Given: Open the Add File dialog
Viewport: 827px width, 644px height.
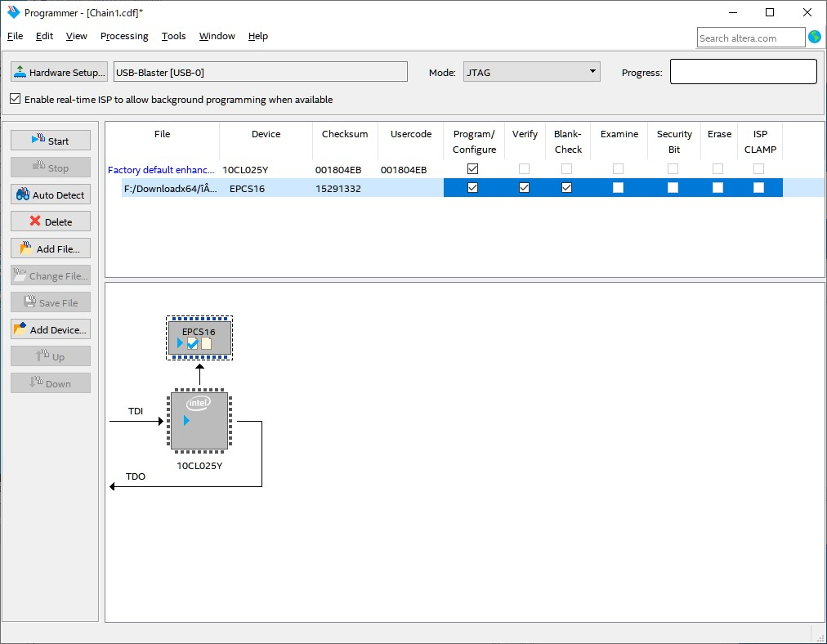Looking at the screenshot, I should tap(51, 248).
